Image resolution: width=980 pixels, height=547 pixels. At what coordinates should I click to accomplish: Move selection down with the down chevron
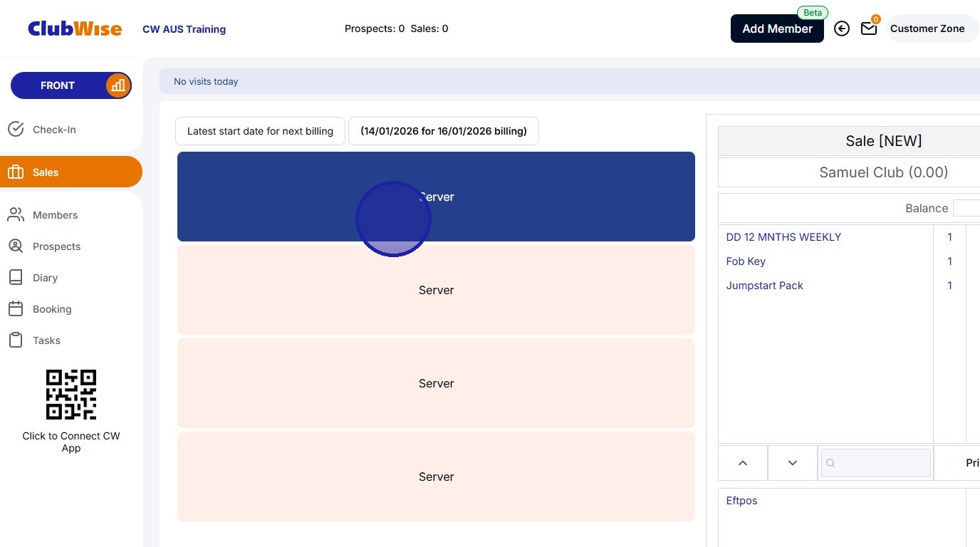793,463
